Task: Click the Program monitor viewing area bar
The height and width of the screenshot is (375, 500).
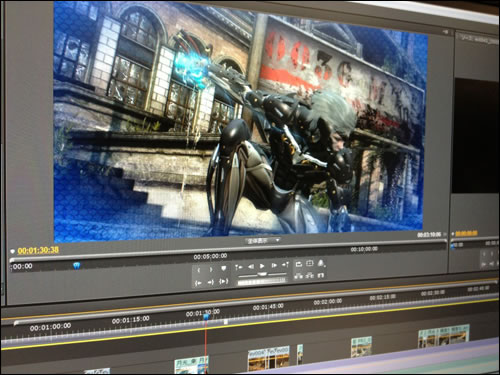Action: [x=228, y=249]
